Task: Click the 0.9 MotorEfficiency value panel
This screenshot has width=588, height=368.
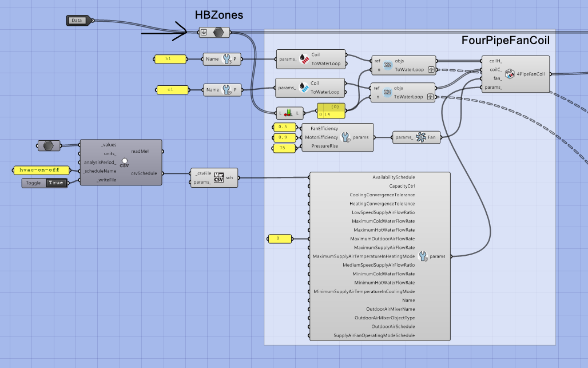Action: click(x=285, y=137)
